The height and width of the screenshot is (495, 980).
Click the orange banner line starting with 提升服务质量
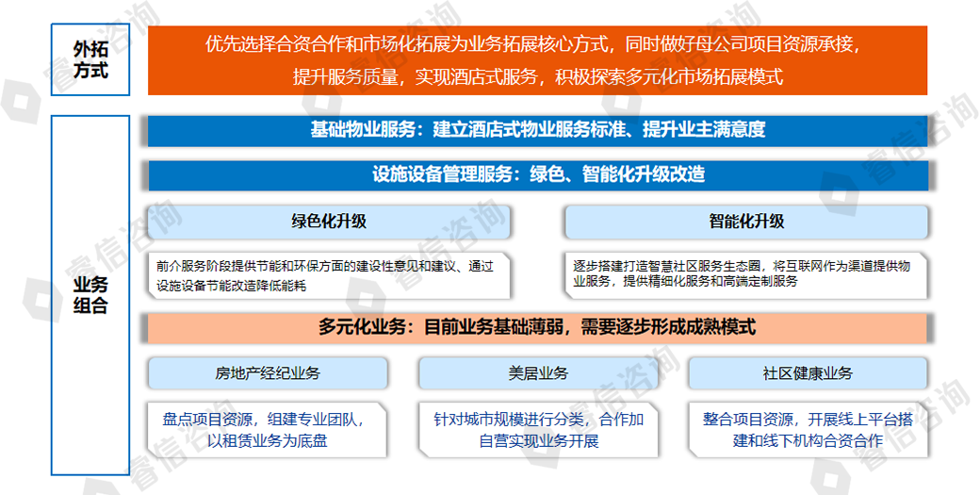click(x=537, y=77)
